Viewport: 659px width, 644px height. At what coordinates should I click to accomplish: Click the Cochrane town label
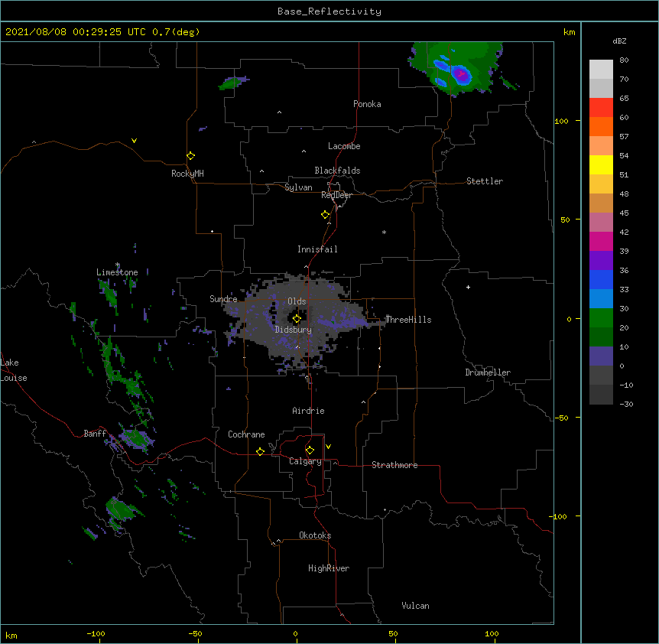click(246, 434)
